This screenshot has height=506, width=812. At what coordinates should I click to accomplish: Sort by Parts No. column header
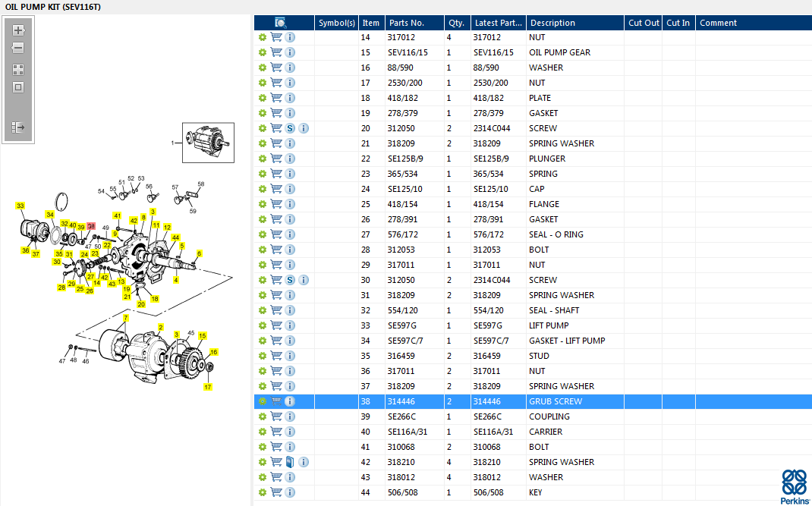[x=414, y=23]
